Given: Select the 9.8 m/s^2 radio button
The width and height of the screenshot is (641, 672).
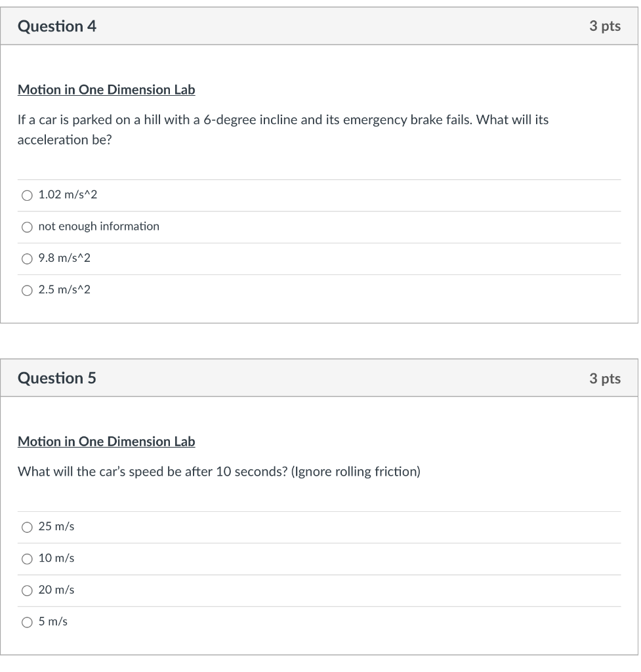Looking at the screenshot, I should pos(27,259).
